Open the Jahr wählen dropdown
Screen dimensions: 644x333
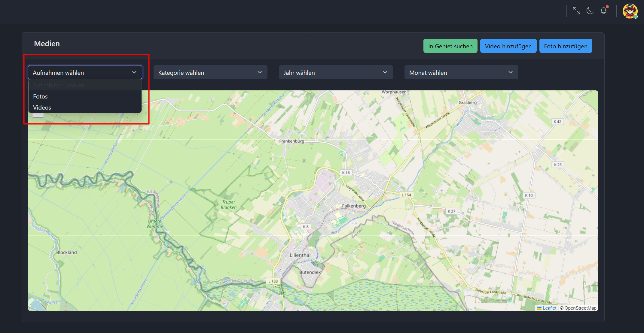point(336,72)
